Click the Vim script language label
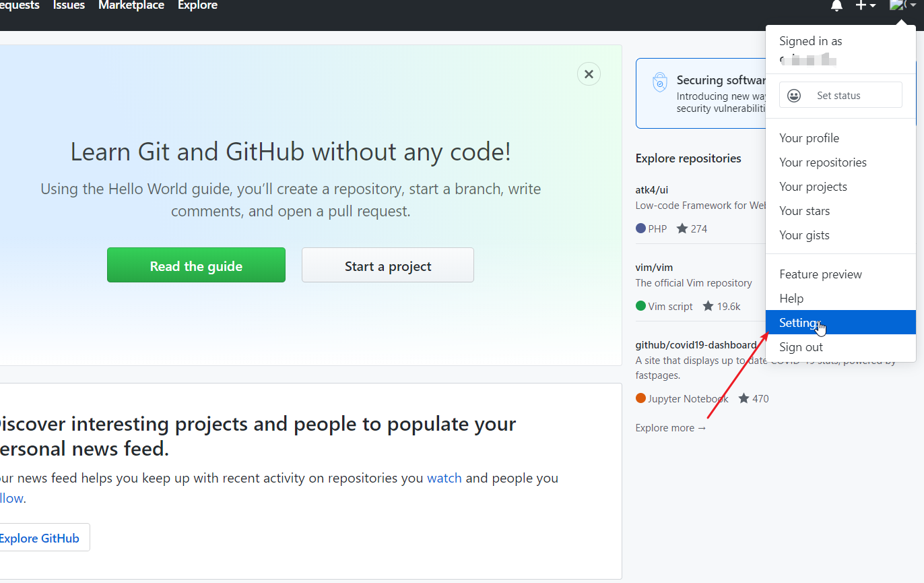The width and height of the screenshot is (924, 583). click(x=664, y=306)
